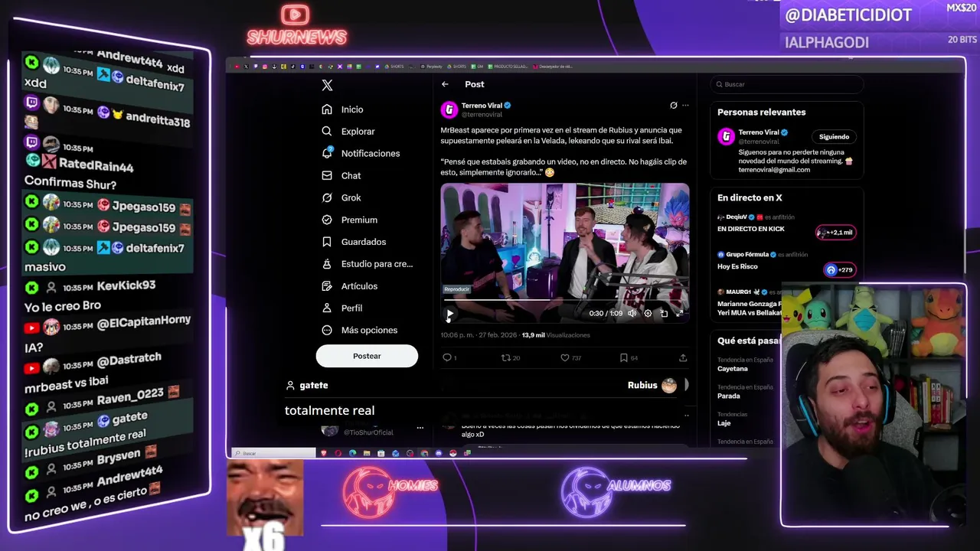Viewport: 980px width, 551px height.
Task: Open Chat in the X sidebar
Action: (341, 175)
